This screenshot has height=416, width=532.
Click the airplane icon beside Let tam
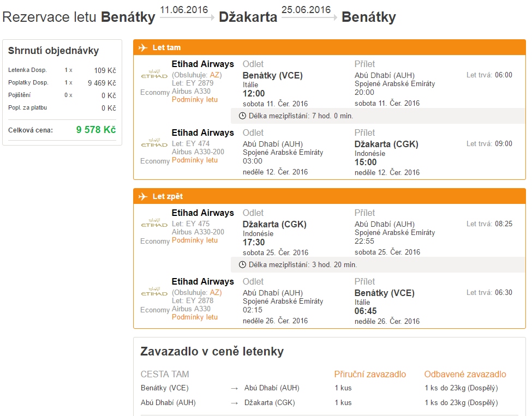click(x=143, y=47)
